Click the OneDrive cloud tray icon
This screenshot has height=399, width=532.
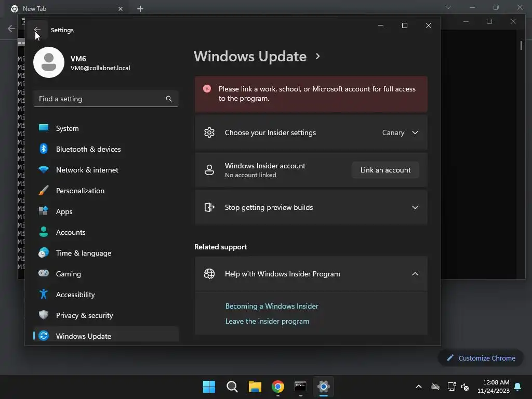click(435, 387)
